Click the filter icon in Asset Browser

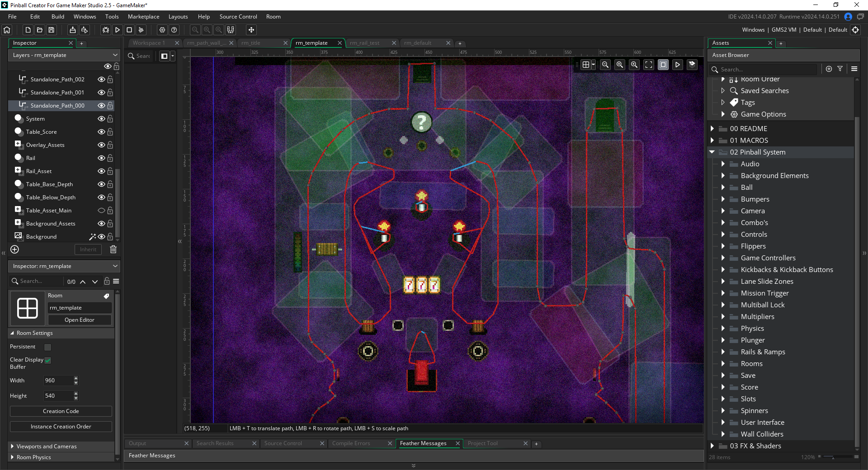pos(840,69)
